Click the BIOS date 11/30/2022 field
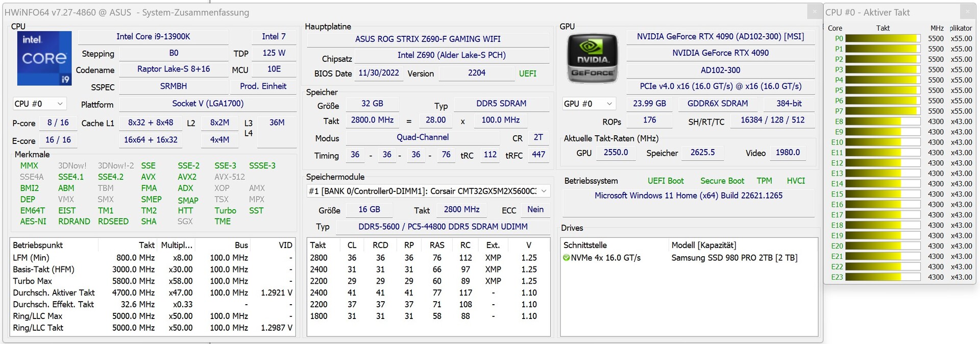 (x=379, y=73)
